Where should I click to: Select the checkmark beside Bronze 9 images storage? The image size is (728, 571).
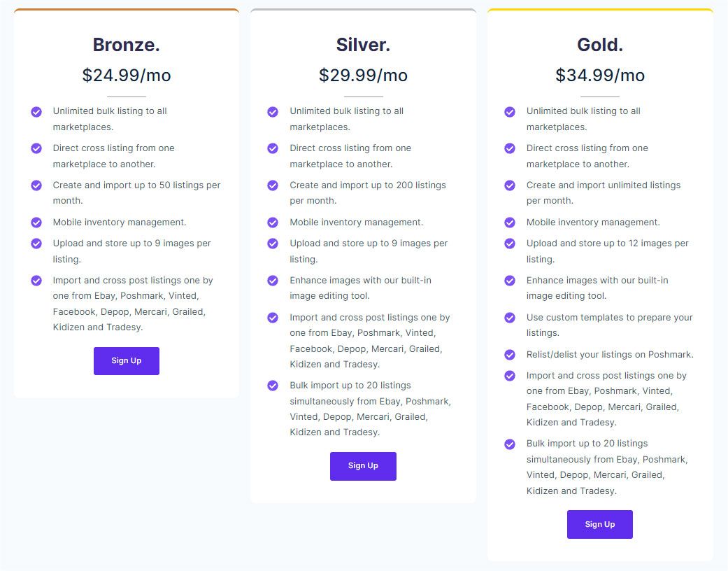(x=36, y=243)
